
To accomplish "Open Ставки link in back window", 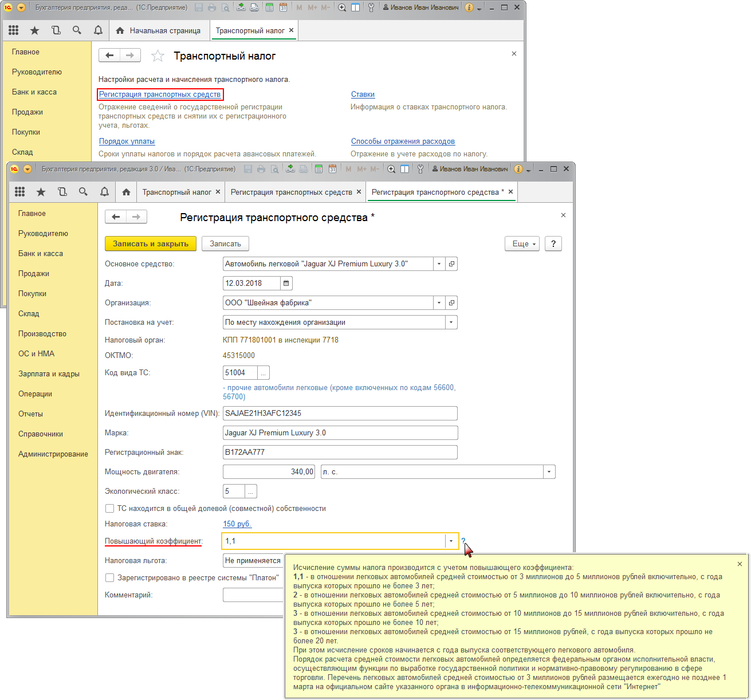I will coord(363,94).
